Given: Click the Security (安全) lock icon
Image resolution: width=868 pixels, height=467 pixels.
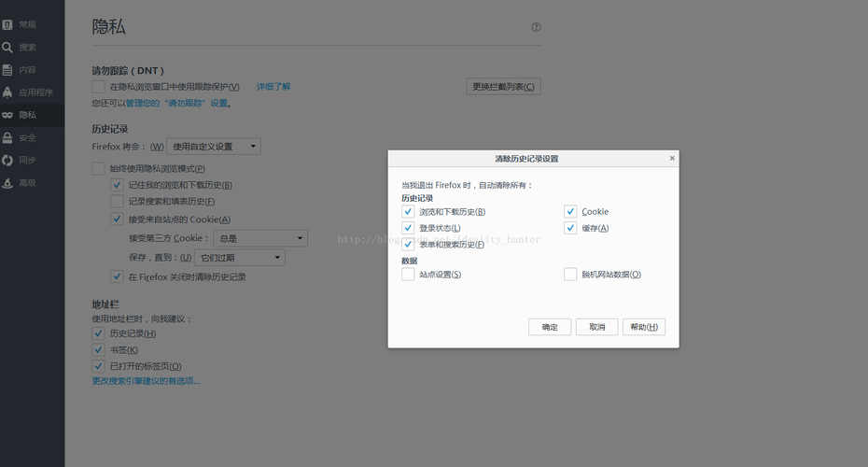Looking at the screenshot, I should 7,137.
